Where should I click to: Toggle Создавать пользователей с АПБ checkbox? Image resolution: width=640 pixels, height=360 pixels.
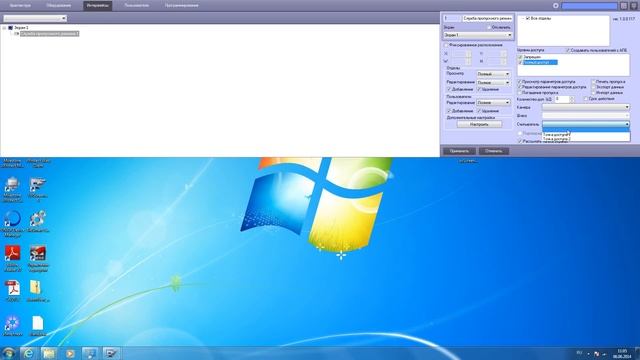[x=568, y=50]
